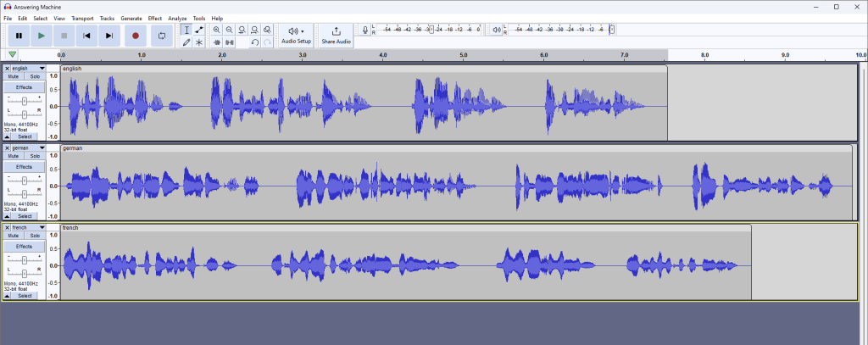Close the english track with X
The image size is (868, 345).
pos(7,69)
